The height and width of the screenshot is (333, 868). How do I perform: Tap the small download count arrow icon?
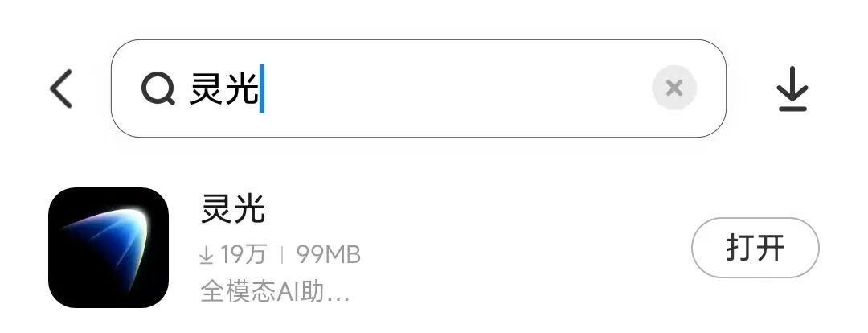click(x=206, y=255)
